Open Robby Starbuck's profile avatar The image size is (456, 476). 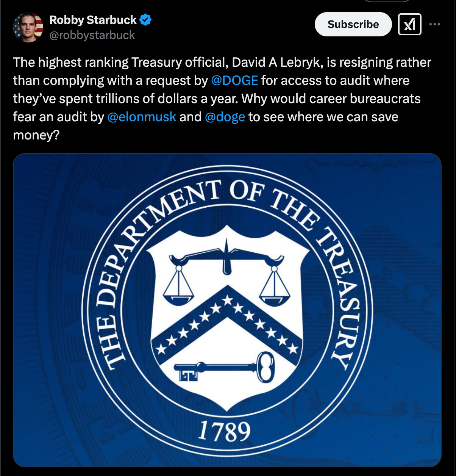pyautogui.click(x=28, y=27)
